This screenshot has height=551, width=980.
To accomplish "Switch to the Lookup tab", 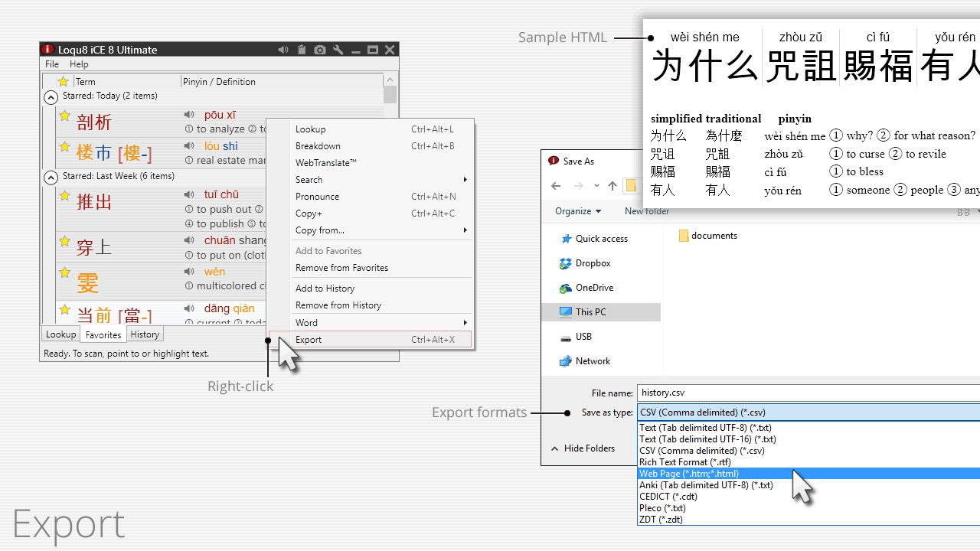I will click(61, 334).
